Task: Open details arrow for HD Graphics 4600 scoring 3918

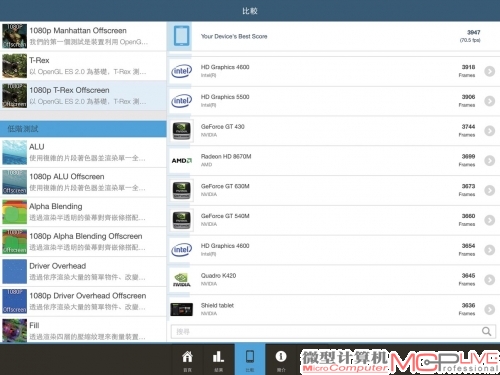Action: [x=490, y=71]
